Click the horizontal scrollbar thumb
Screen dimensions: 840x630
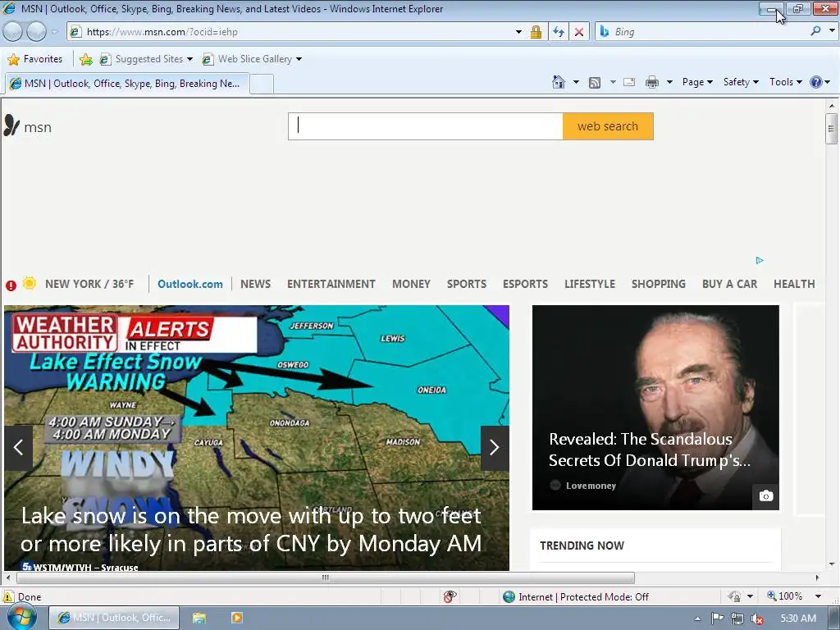(325, 578)
